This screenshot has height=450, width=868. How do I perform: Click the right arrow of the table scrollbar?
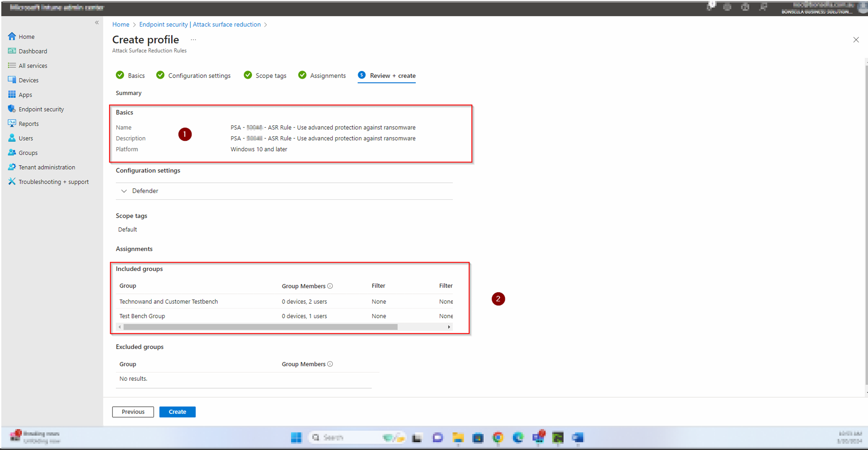point(449,327)
